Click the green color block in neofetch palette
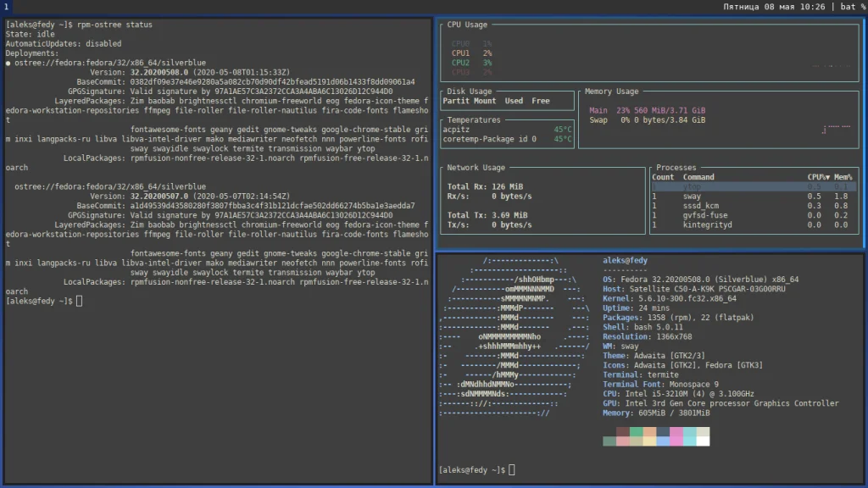 pos(636,431)
